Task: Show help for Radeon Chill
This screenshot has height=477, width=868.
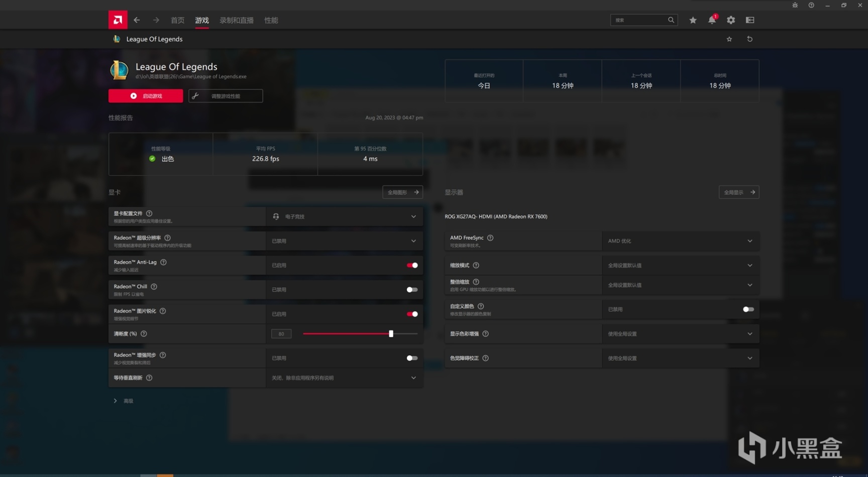Action: 154,287
